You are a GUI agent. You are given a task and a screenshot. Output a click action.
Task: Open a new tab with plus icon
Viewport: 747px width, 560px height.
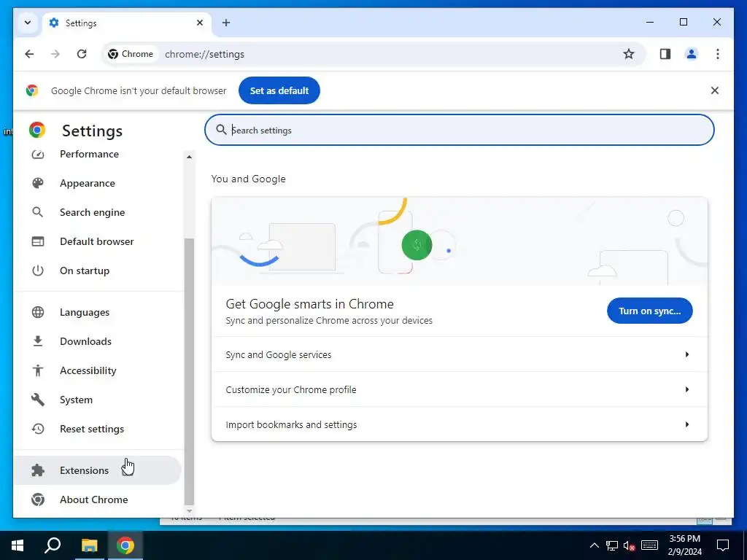point(226,23)
